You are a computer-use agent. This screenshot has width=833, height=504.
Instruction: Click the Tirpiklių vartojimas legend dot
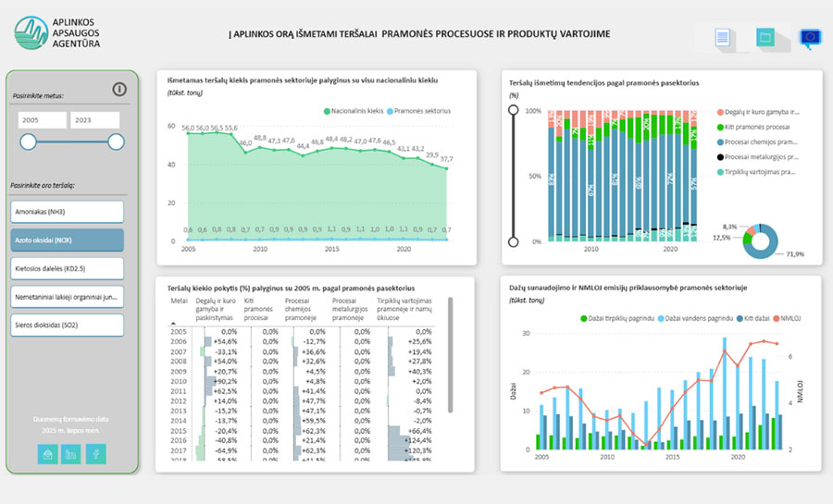click(720, 172)
